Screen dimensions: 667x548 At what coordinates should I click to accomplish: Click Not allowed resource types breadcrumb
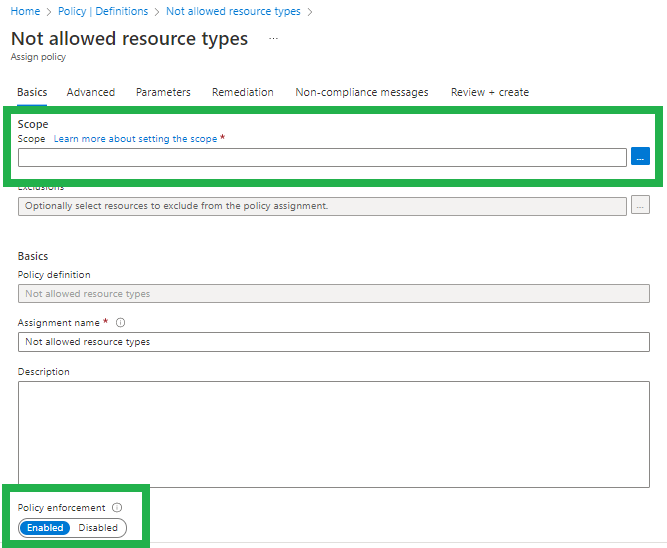233,11
